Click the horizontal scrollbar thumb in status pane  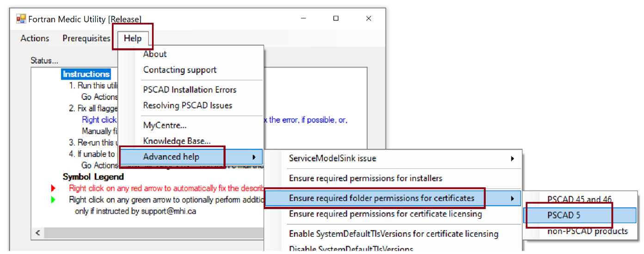tap(154, 233)
